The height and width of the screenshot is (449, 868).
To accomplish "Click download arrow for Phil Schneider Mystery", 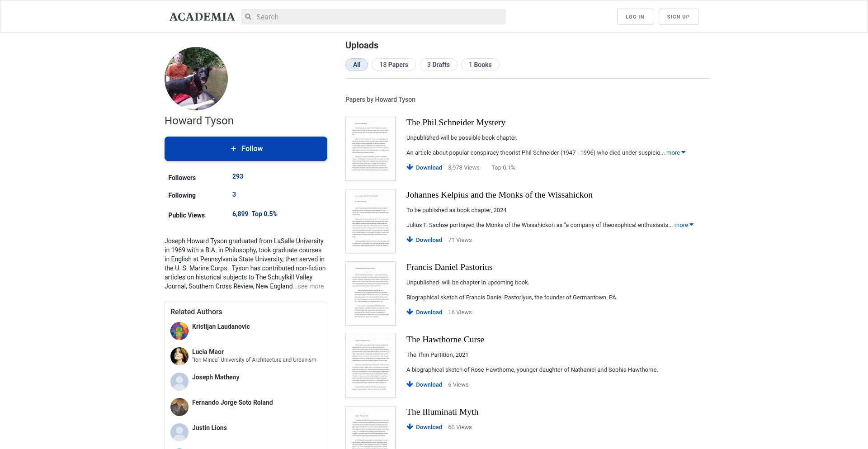I will click(410, 167).
